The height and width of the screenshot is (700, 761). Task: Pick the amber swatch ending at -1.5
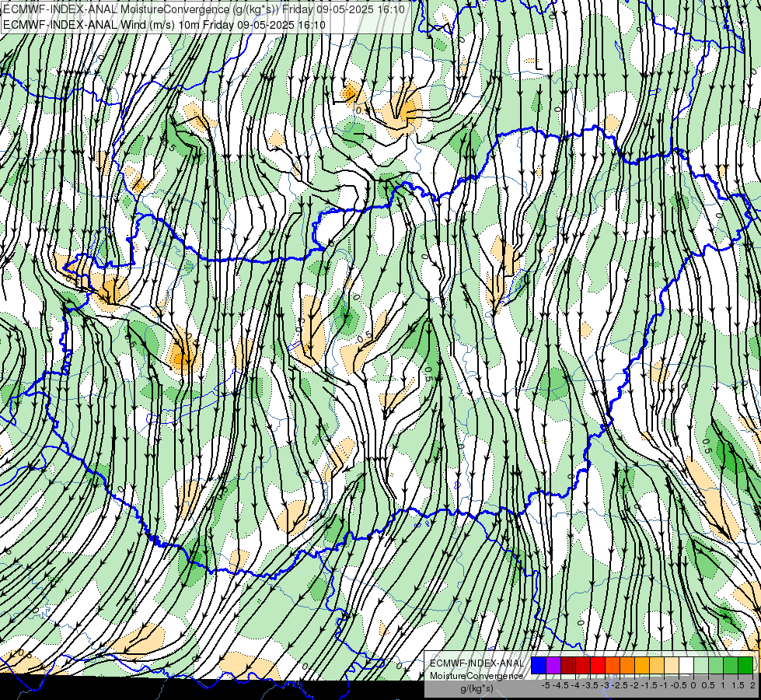(x=642, y=665)
